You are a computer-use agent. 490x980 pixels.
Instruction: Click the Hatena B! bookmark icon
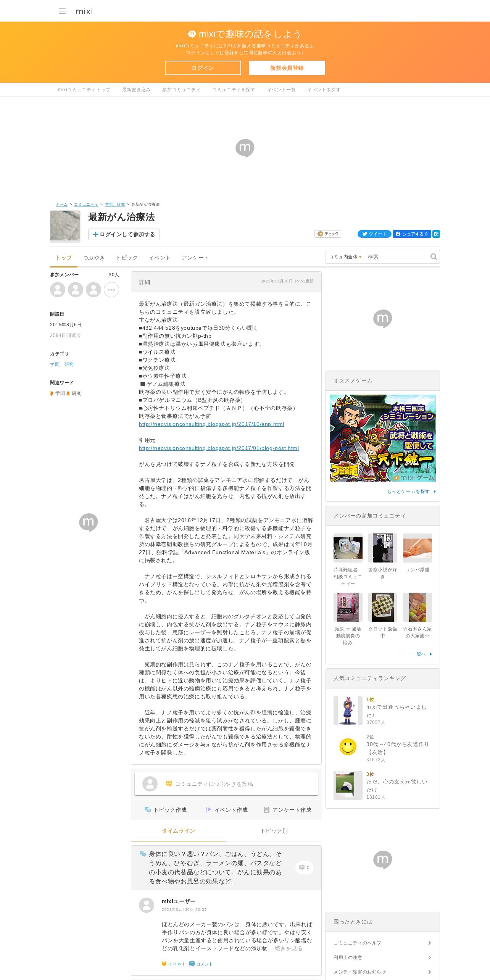click(x=436, y=234)
